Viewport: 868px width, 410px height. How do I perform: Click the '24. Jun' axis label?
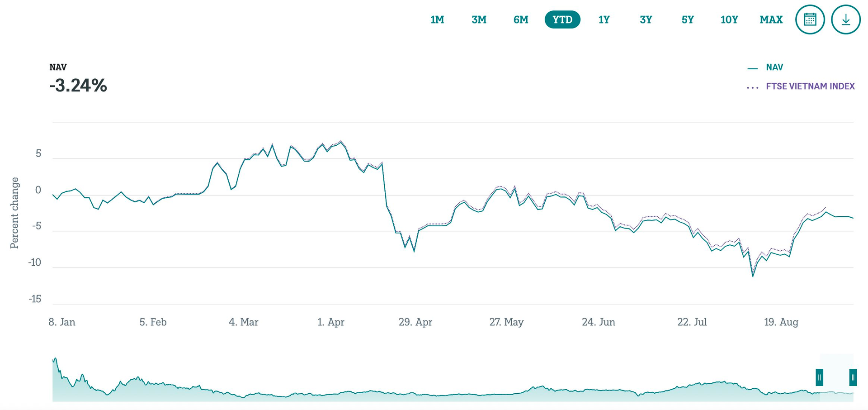pos(599,322)
